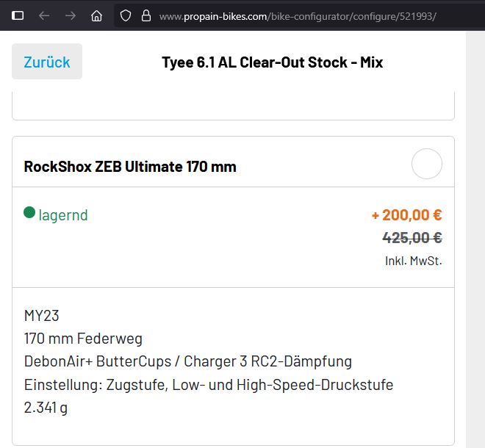Click the Tyee 6.1 AL Clear-Out Stock title
This screenshot has height=448, width=485.
pos(272,62)
